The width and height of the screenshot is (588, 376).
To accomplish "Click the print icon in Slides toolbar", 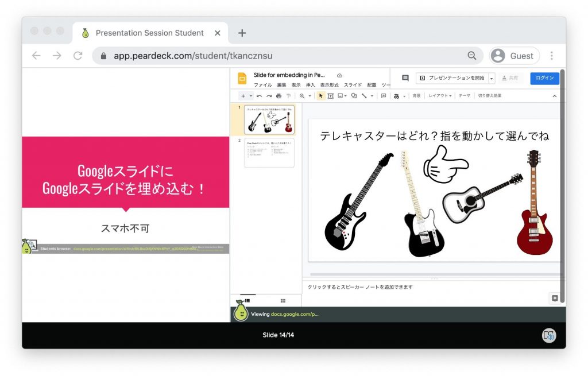I will (278, 96).
